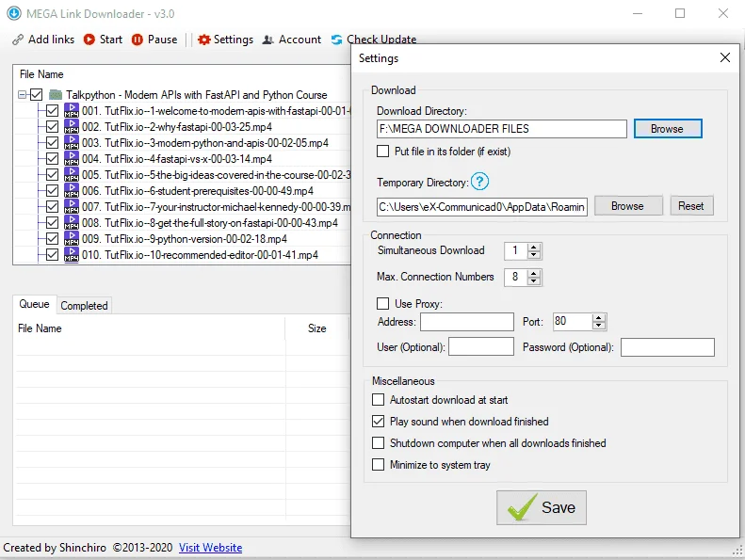This screenshot has width=745, height=560.
Task: Enable Shutdown computer when all downloads finished
Action: pyautogui.click(x=379, y=442)
